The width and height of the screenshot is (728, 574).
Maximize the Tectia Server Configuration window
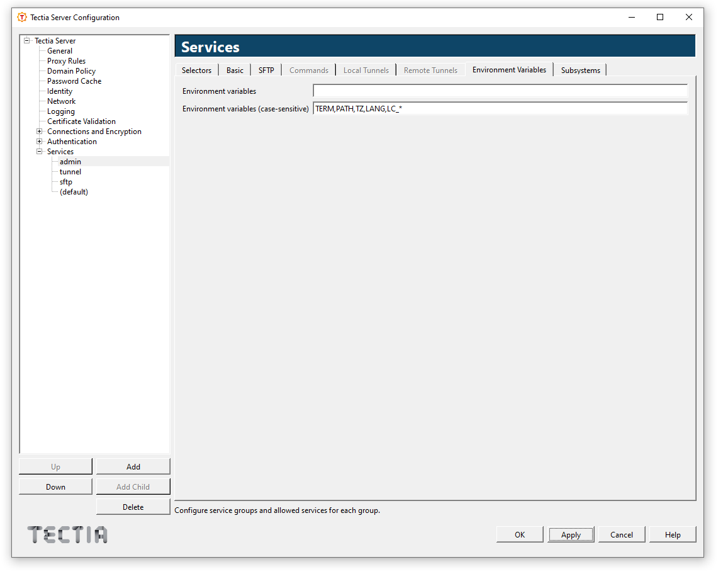[660, 17]
